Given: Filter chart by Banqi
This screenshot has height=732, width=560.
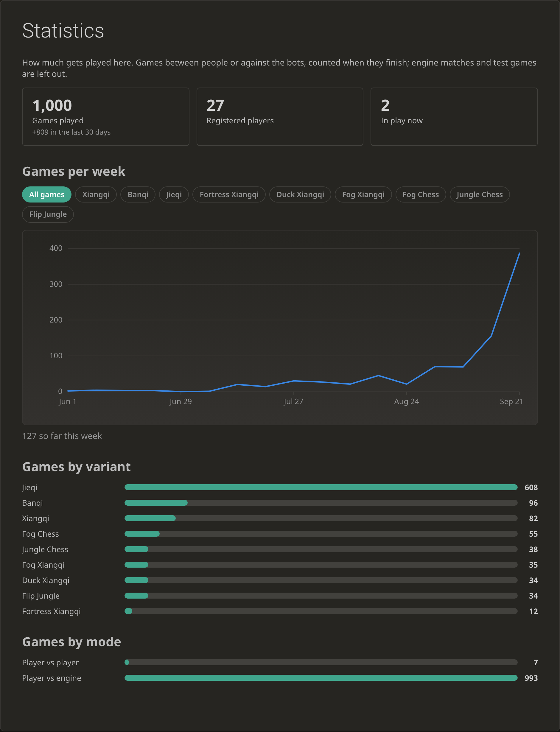Looking at the screenshot, I should click(138, 194).
